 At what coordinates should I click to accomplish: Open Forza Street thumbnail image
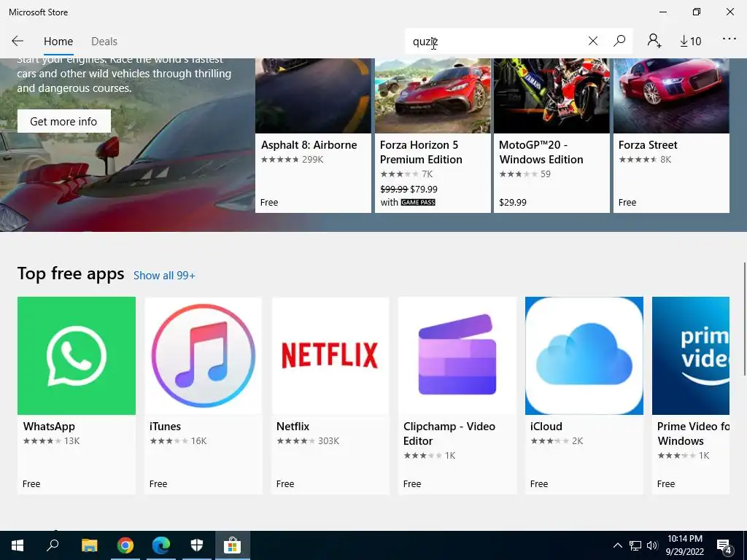tap(671, 96)
